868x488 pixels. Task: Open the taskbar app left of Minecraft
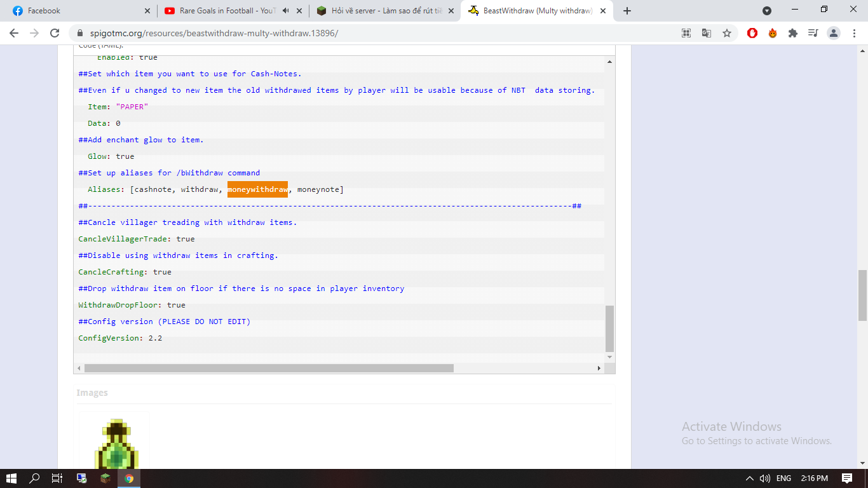tap(81, 478)
